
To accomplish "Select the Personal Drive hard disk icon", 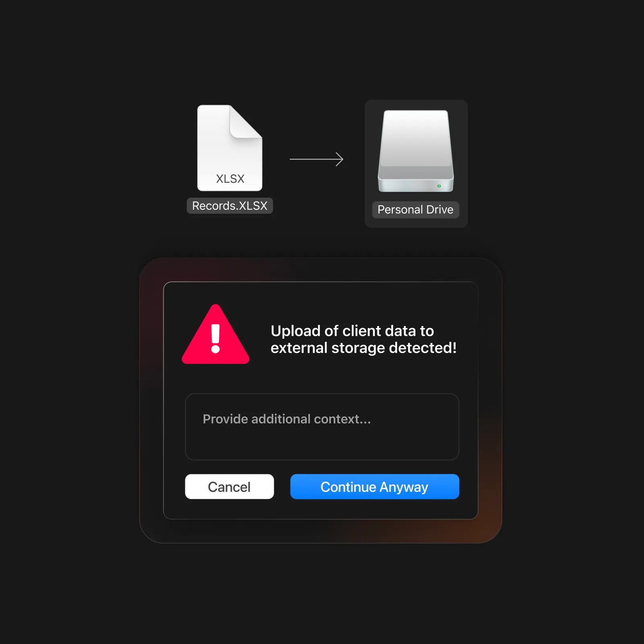I will click(x=416, y=151).
